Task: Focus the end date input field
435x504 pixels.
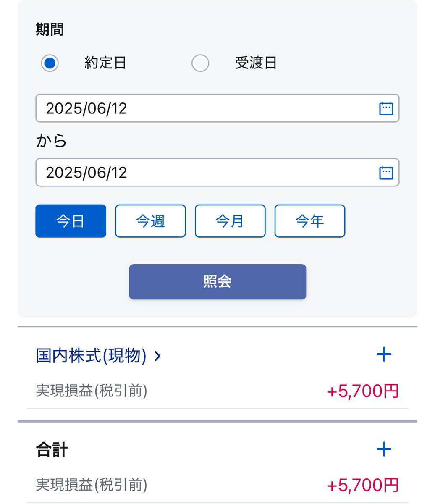Action: 217,173
